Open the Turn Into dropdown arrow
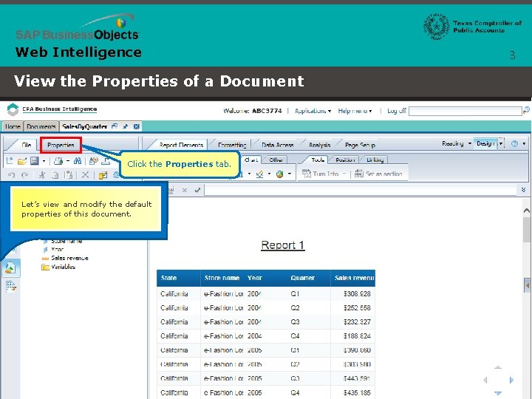Viewport: 532px width, 399px height. point(344,174)
